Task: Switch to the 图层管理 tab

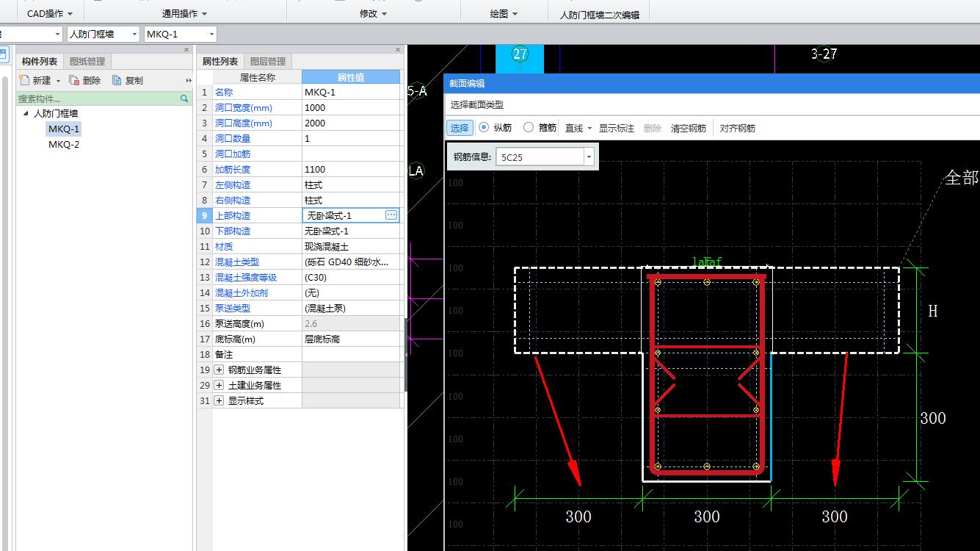Action: tap(268, 61)
